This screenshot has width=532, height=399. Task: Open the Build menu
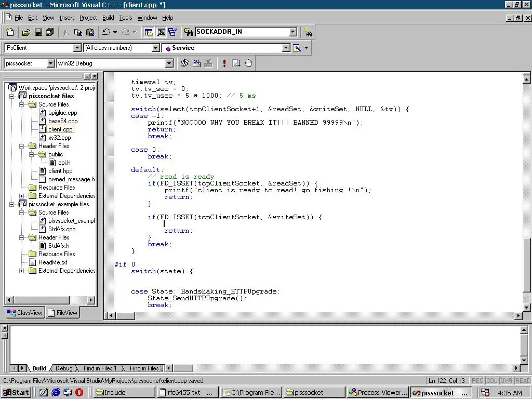pyautogui.click(x=108, y=18)
